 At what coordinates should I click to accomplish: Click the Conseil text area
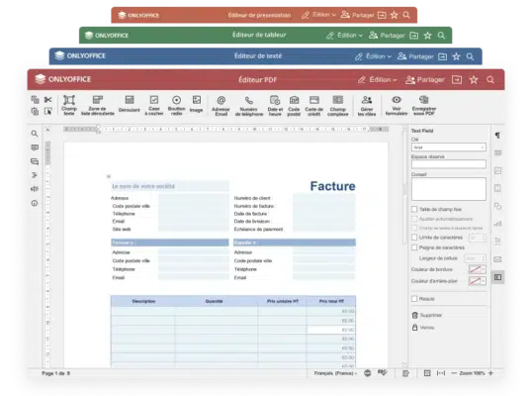449,189
